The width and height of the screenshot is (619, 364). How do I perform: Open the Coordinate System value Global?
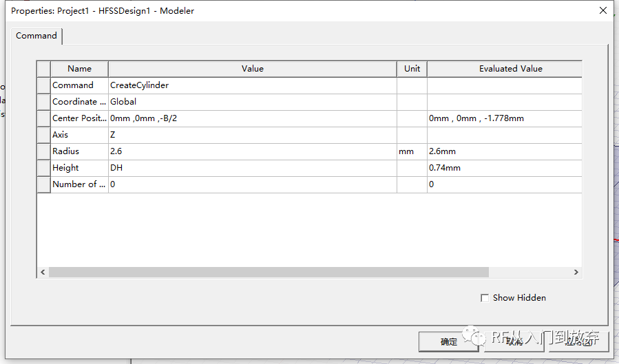[253, 102]
